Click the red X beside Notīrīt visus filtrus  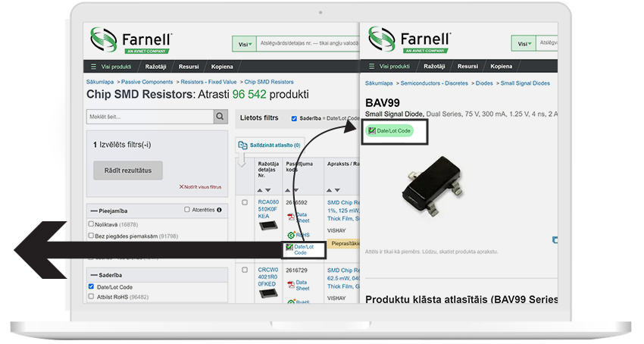click(x=181, y=187)
